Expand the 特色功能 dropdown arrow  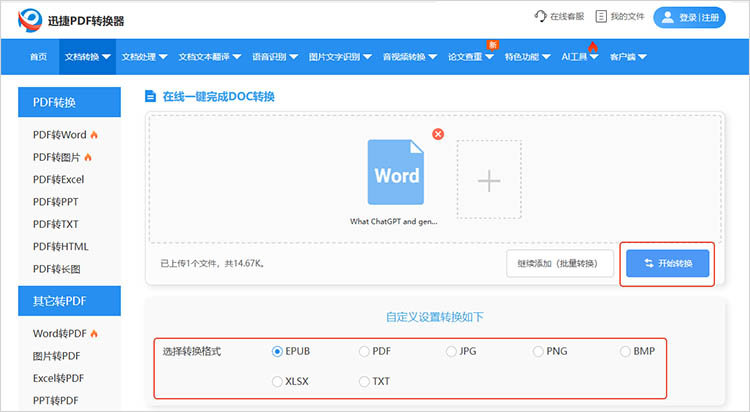click(546, 57)
